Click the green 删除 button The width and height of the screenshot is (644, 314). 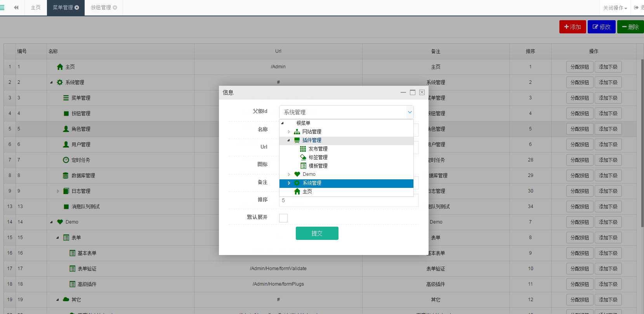[630, 27]
